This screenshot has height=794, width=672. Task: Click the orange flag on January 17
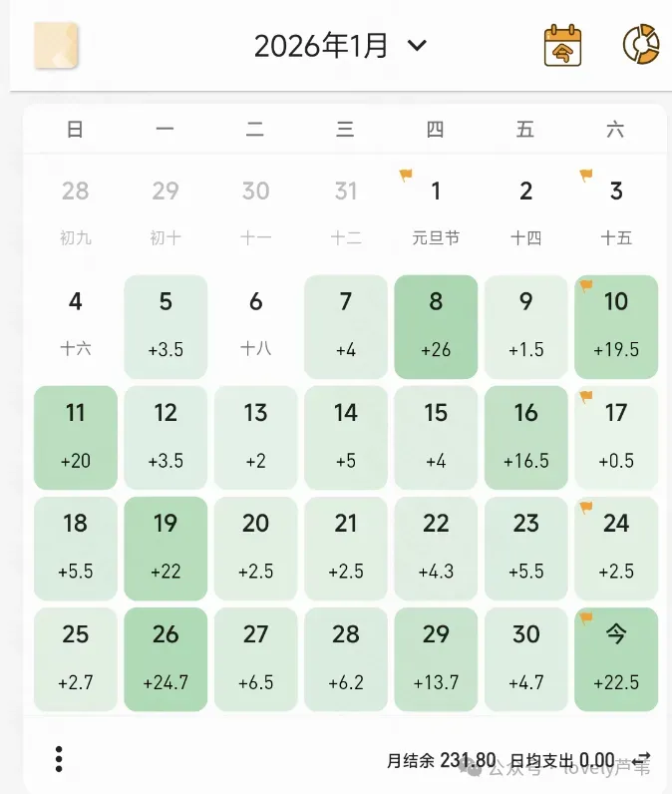[586, 397]
